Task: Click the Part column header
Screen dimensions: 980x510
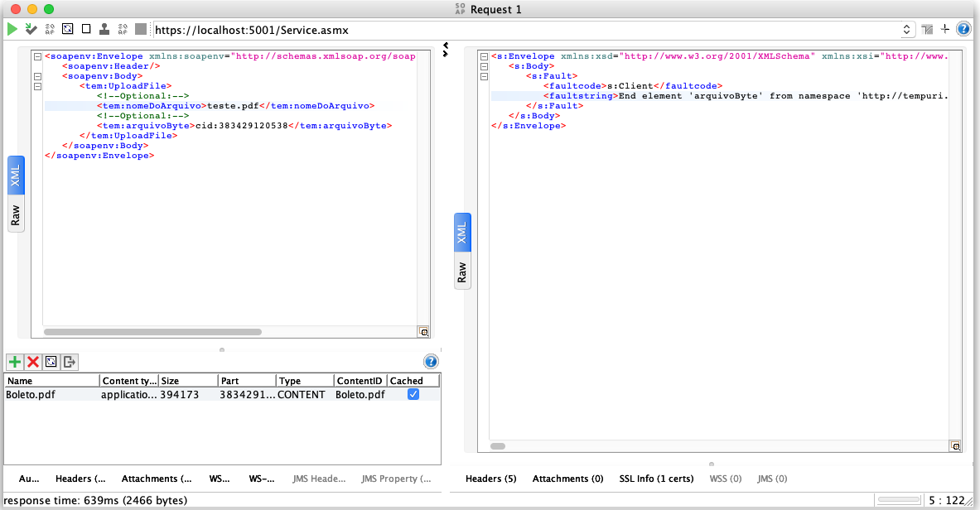Action: (247, 381)
